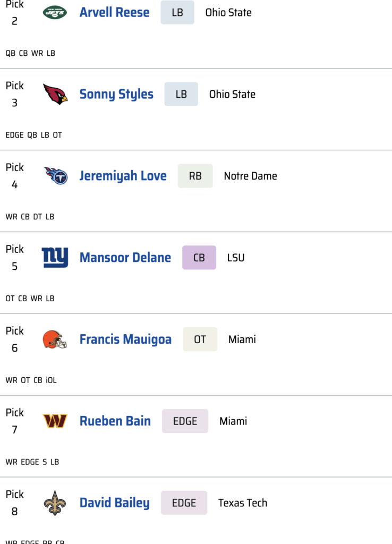Click the New York Jets logo
Image resolution: width=392 pixels, height=544 pixels.
point(55,13)
